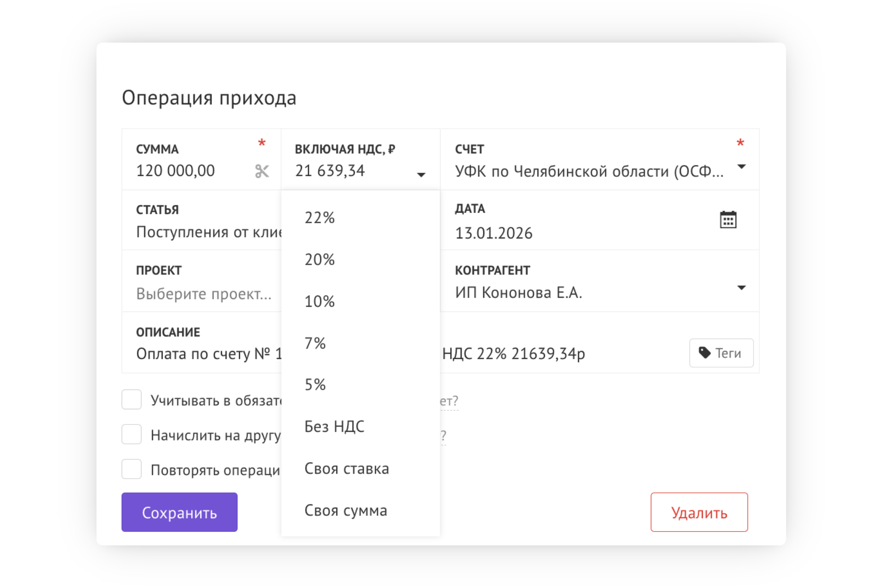Image resolution: width=882 pixels, height=588 pixels.
Task: Select Своя сумма option
Action: [x=346, y=510]
